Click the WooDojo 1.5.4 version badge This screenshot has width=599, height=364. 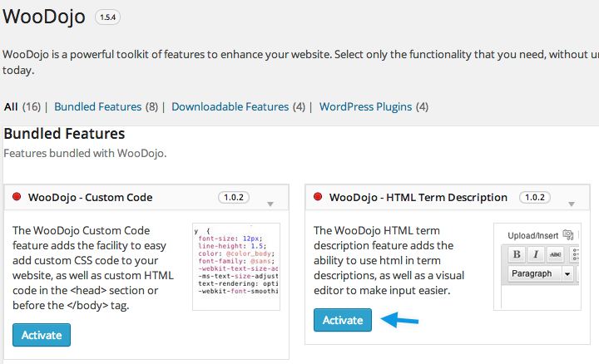[107, 17]
